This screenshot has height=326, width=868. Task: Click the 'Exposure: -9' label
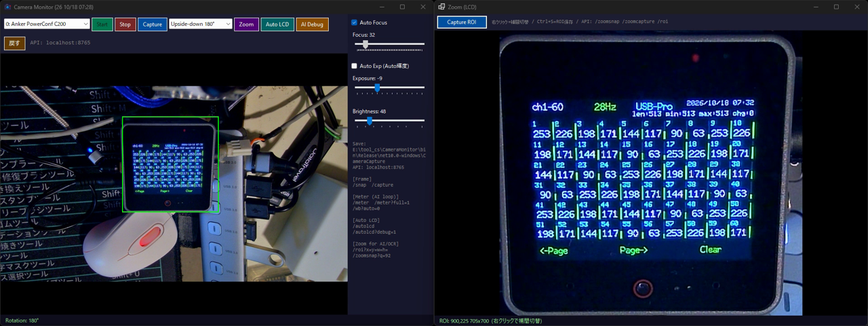point(368,78)
